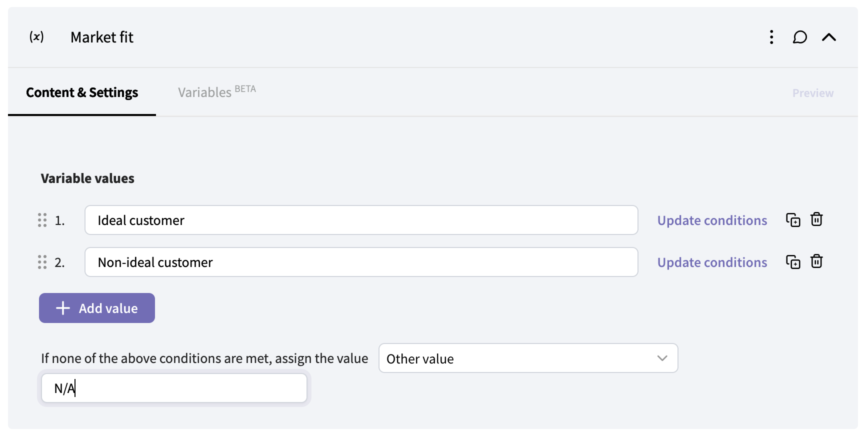The image size is (868, 438).
Task: Grab drag handle for Ideal customer row
Action: point(42,220)
